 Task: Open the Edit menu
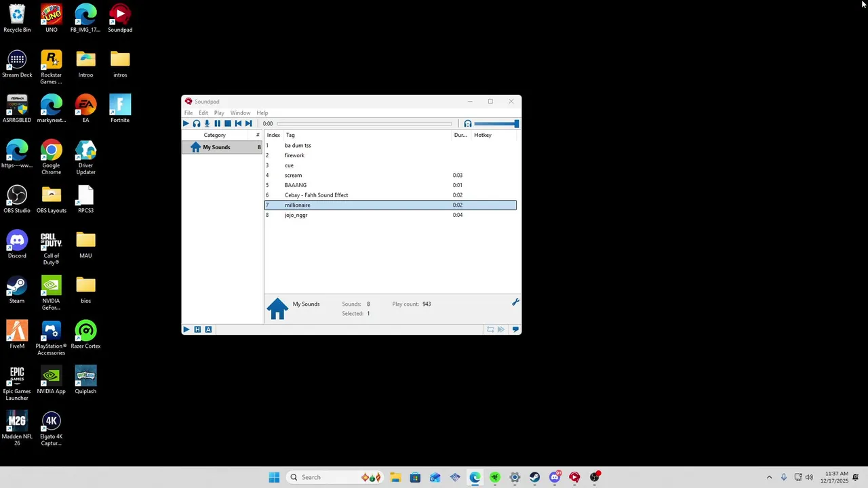pos(203,113)
